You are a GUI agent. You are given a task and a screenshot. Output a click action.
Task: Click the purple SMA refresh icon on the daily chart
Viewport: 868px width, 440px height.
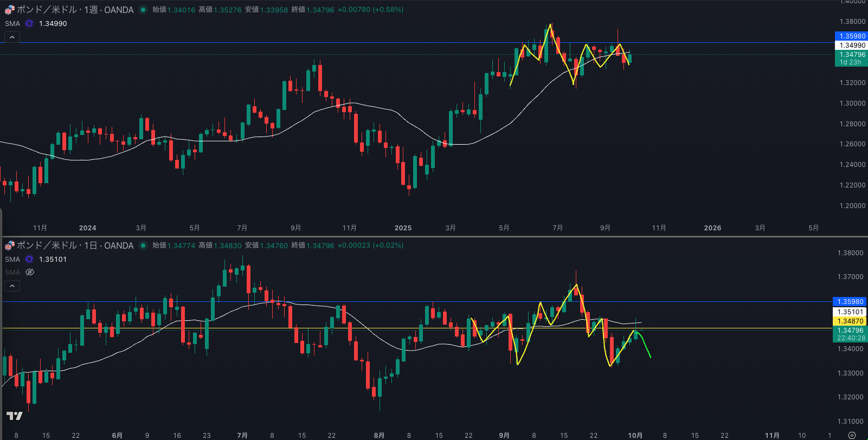[29, 259]
